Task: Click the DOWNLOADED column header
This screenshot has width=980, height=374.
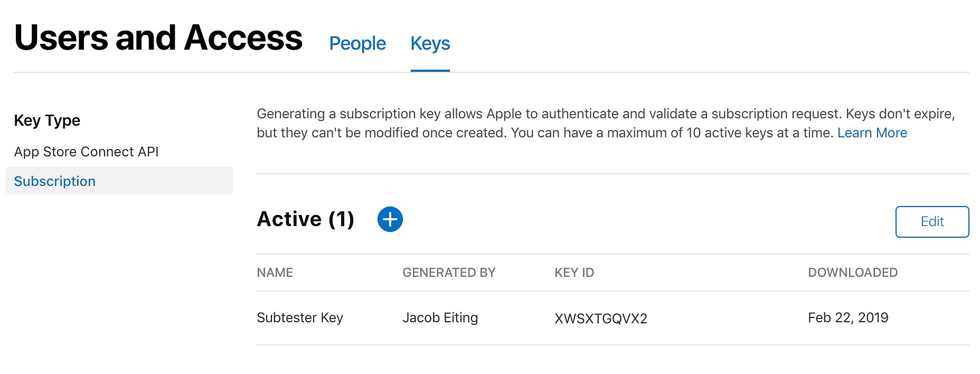Action: 853,273
